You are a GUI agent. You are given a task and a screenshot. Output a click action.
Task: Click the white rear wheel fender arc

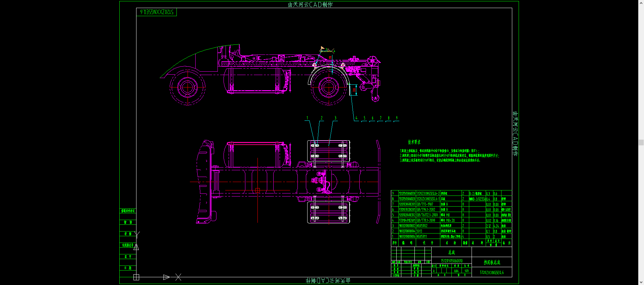coord(328,68)
